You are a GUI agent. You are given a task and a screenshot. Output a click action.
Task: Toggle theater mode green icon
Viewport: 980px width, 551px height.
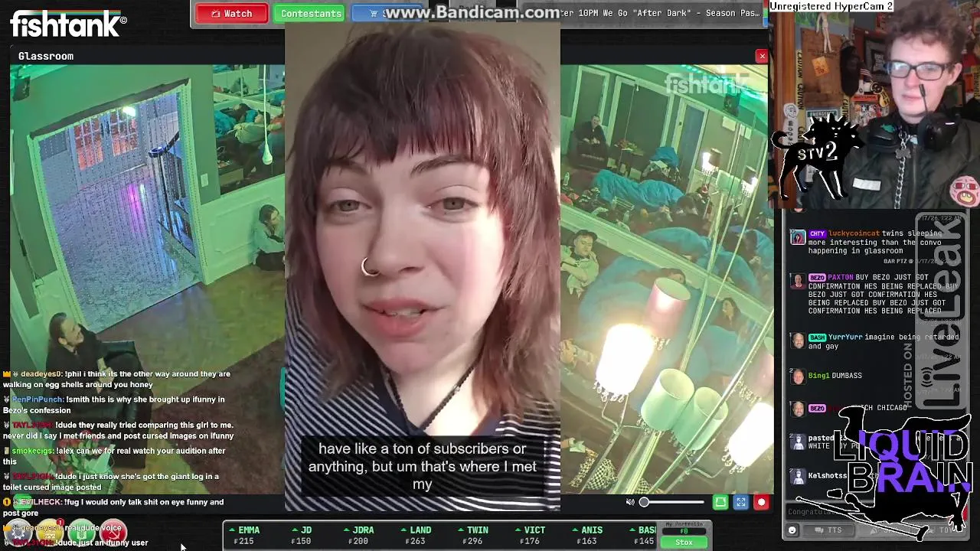point(720,502)
